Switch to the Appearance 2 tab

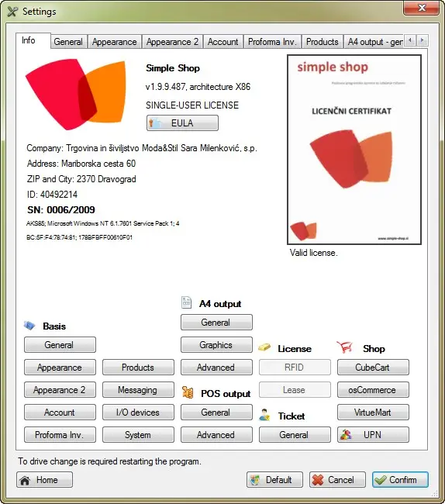click(x=172, y=42)
